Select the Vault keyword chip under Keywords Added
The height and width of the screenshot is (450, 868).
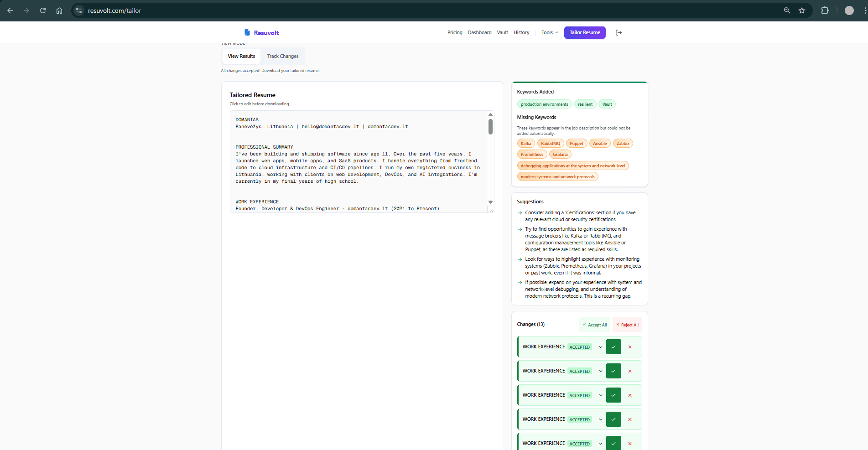(x=607, y=104)
